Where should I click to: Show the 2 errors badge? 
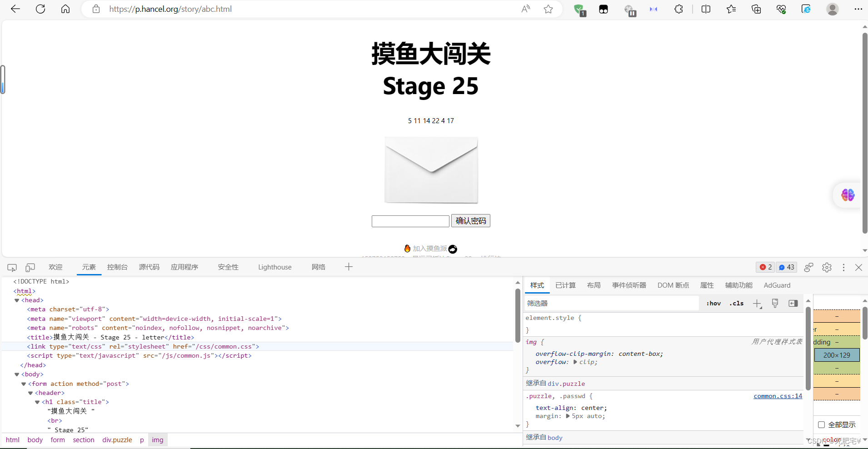tap(766, 267)
